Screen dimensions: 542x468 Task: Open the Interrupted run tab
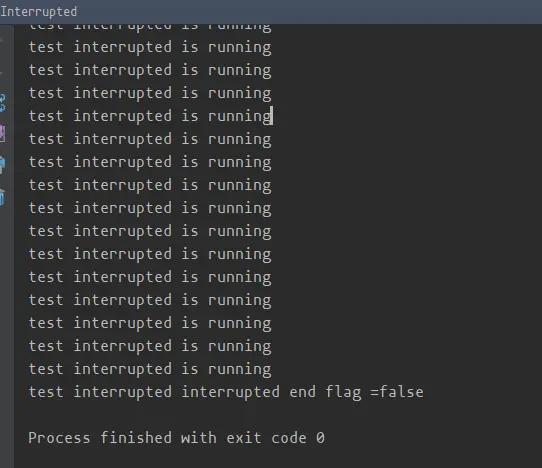[39, 12]
